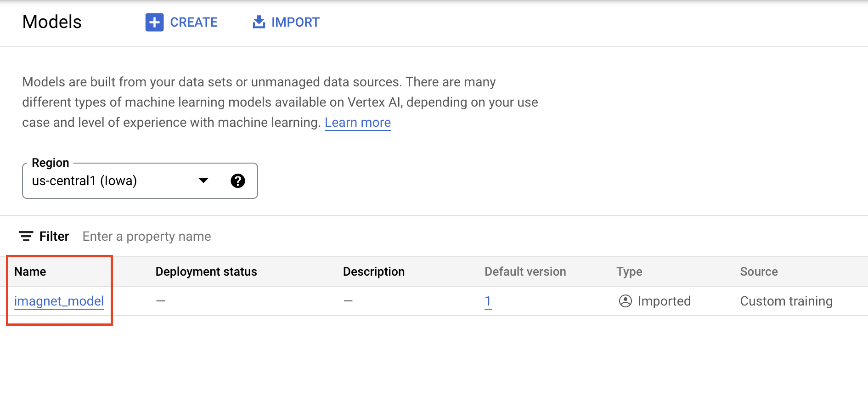The height and width of the screenshot is (419, 868).
Task: Click the Name column header
Action: [30, 272]
